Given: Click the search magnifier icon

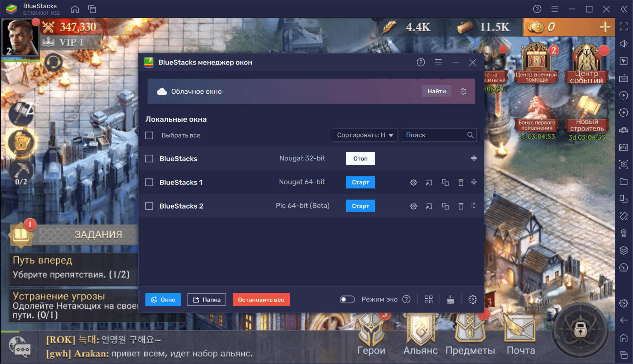Looking at the screenshot, I should click(471, 135).
